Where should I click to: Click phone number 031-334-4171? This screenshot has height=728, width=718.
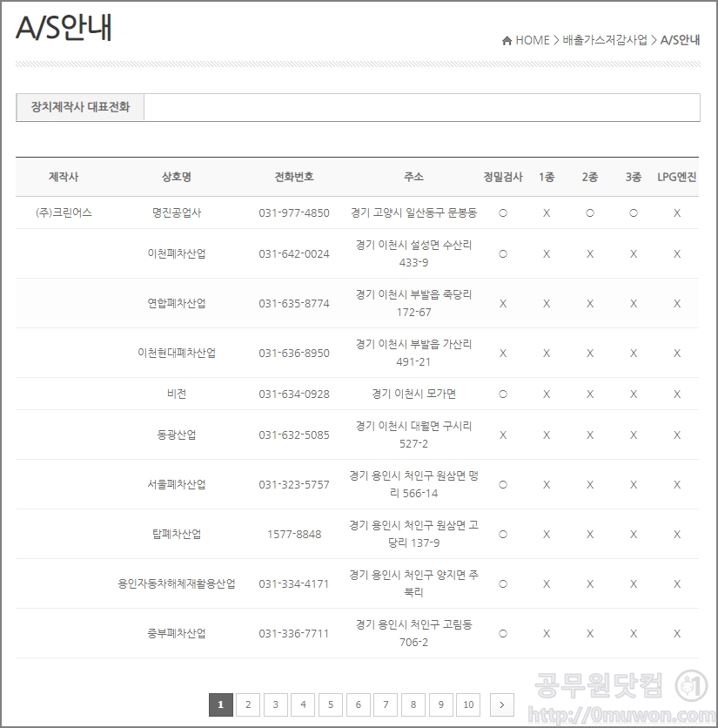(x=294, y=584)
